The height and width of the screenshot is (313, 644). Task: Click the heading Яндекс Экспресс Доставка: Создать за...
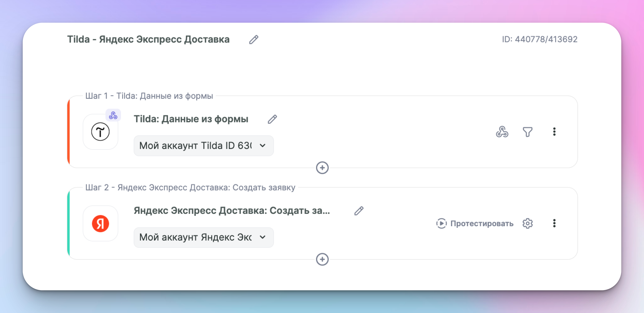tap(232, 211)
